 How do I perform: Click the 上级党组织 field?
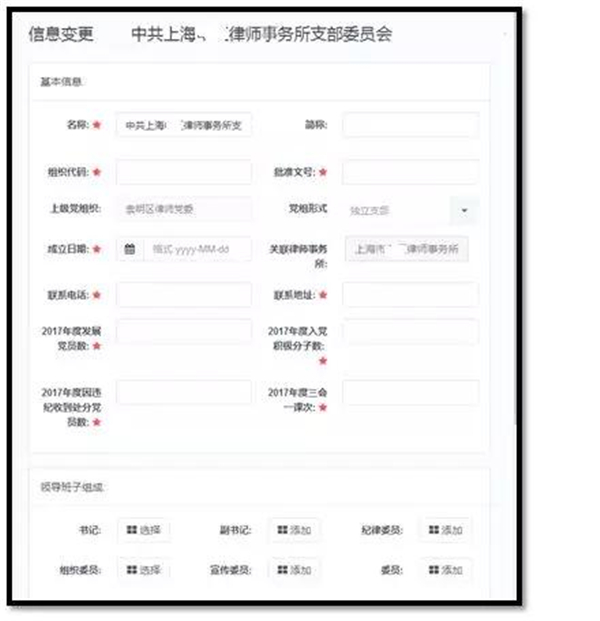tap(184, 209)
